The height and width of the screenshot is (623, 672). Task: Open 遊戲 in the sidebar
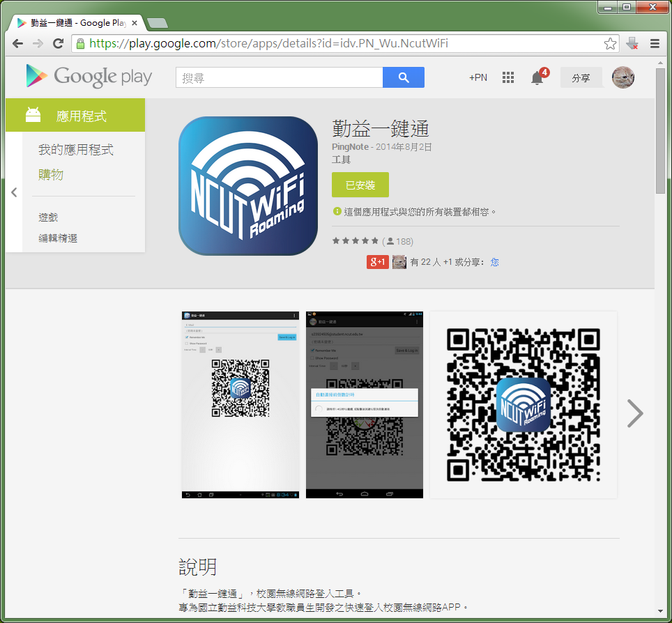click(x=48, y=217)
